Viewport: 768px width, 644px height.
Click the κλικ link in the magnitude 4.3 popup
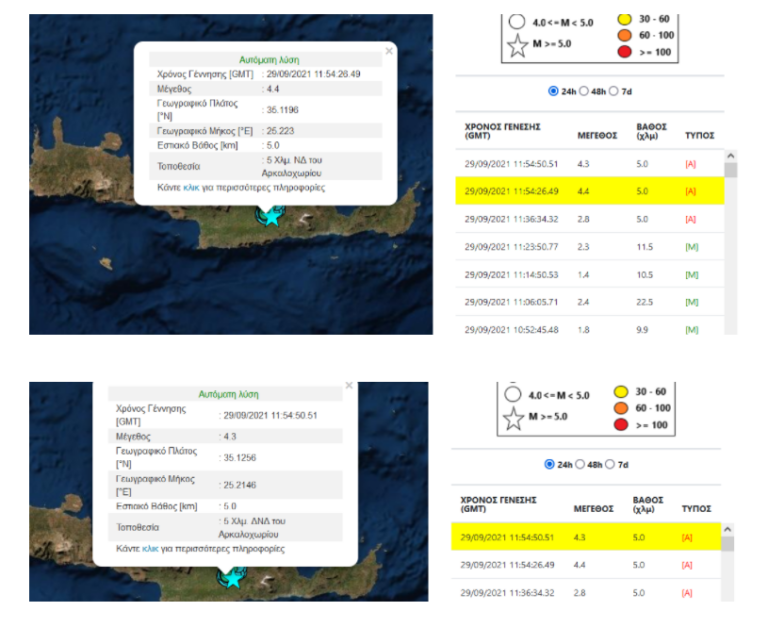(151, 549)
